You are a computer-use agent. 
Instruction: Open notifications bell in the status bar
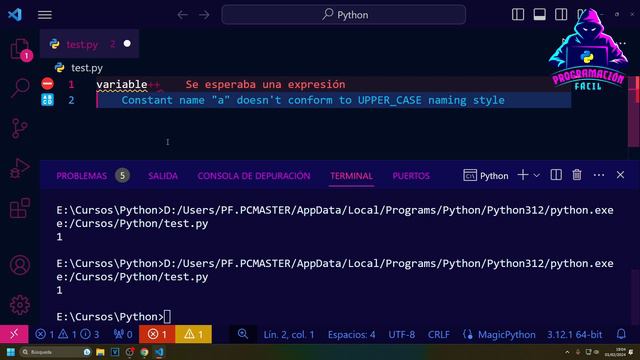tap(621, 334)
